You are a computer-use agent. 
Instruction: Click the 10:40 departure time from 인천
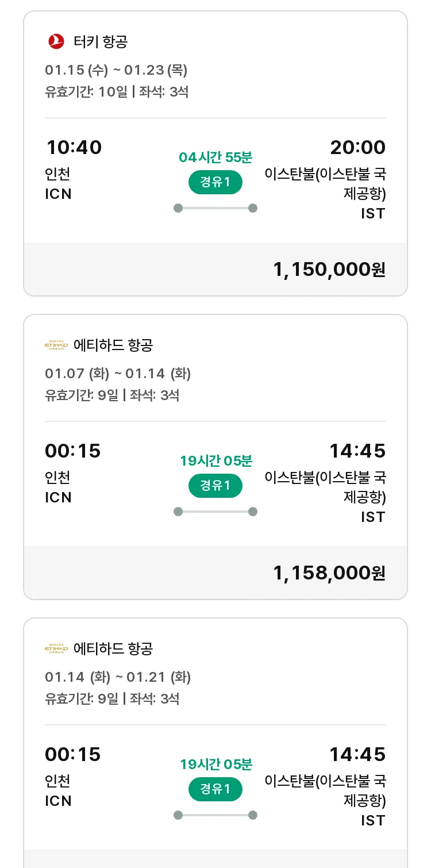coord(74,148)
